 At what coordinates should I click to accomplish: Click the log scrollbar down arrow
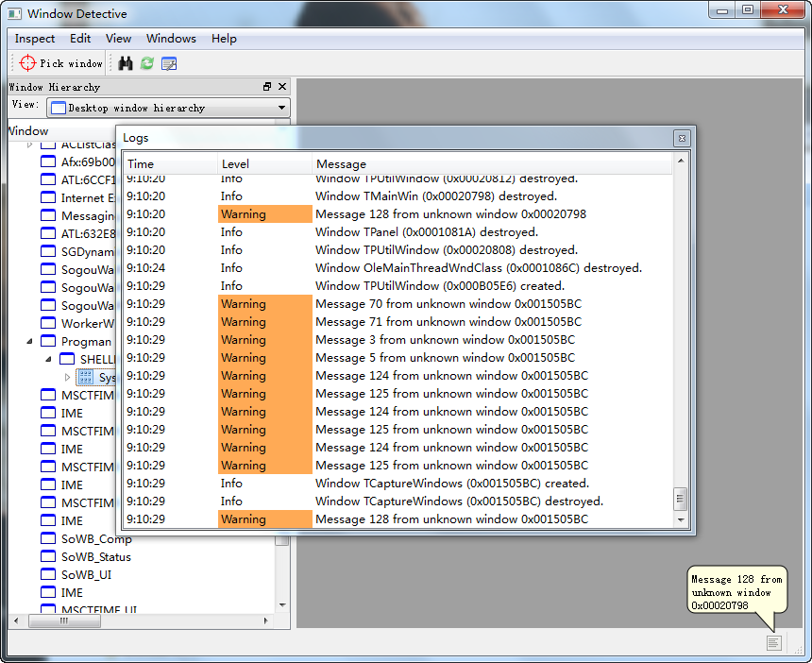point(681,520)
